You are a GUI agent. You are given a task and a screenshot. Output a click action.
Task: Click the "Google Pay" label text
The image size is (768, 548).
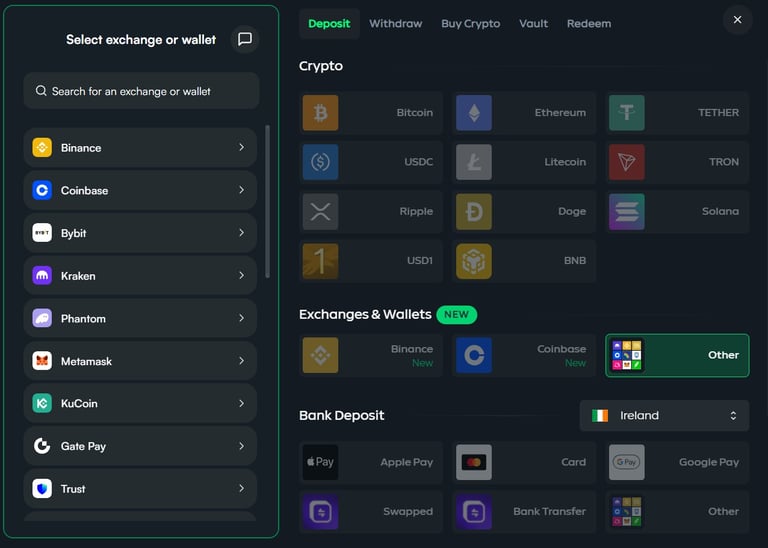tap(709, 462)
